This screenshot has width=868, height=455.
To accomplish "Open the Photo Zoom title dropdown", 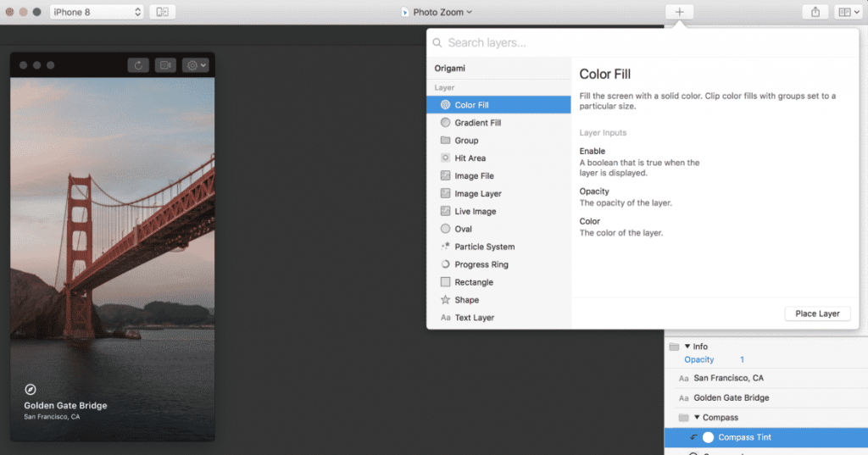I will (437, 12).
